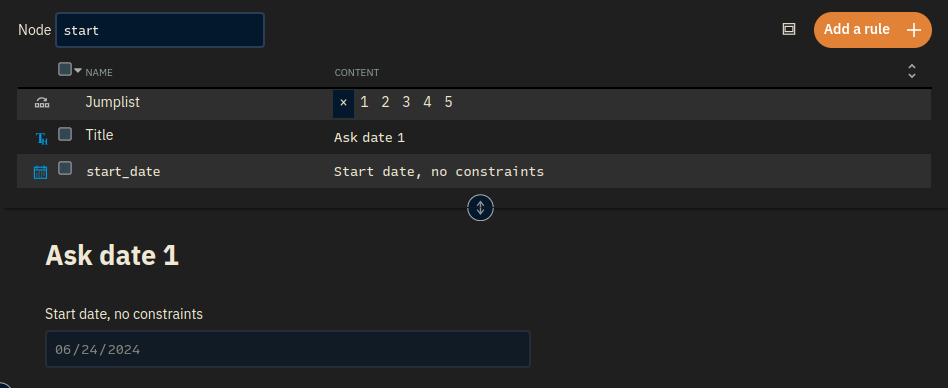Jump to item 1 in the Jumplist
Viewport: 948px width, 388px height.
coord(364,102)
